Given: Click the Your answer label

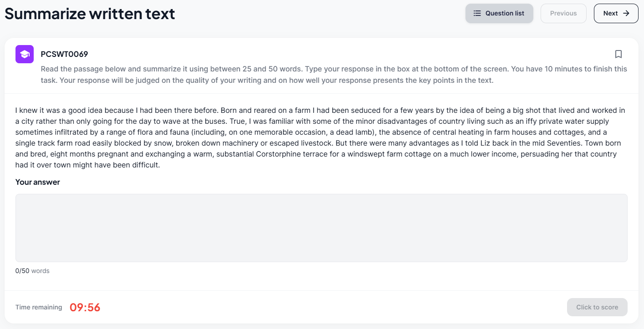Looking at the screenshot, I should point(38,182).
